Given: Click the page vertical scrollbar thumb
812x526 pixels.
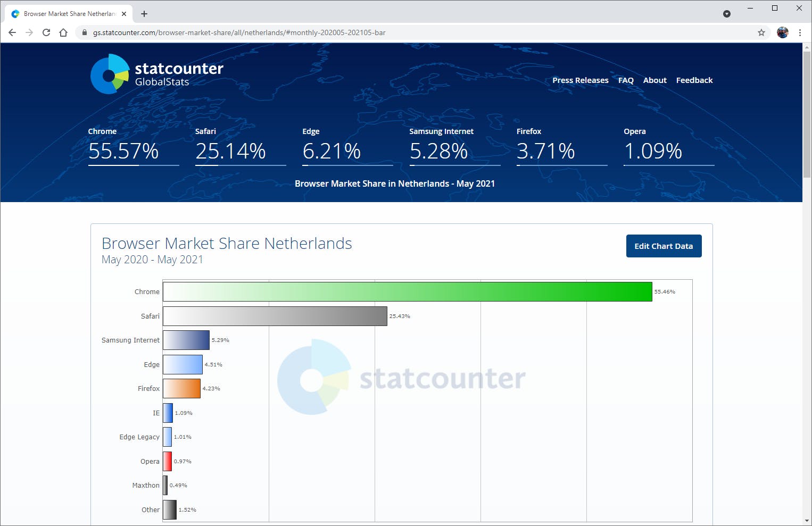Looking at the screenshot, I should 807,114.
